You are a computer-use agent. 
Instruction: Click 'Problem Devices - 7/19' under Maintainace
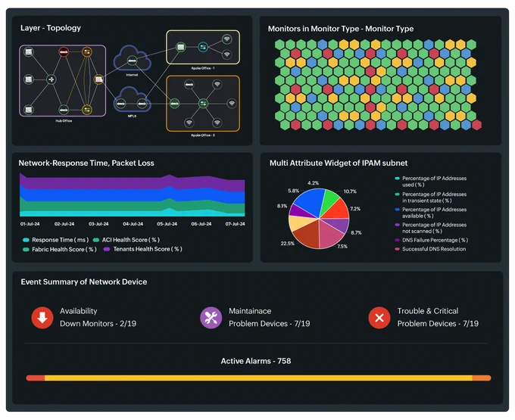pos(270,324)
